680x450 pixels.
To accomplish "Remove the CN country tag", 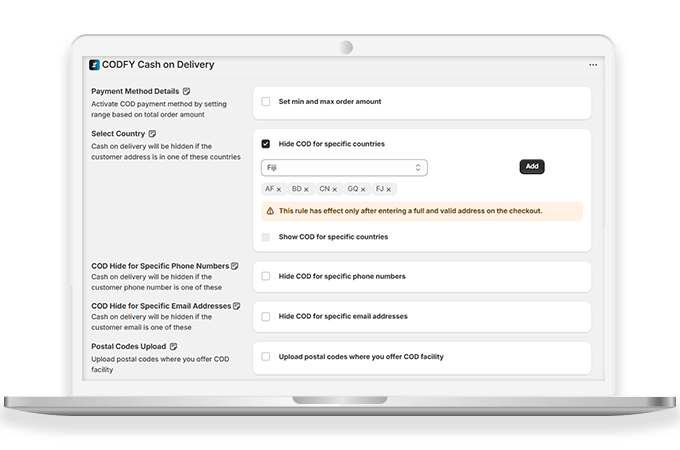I will (x=335, y=189).
